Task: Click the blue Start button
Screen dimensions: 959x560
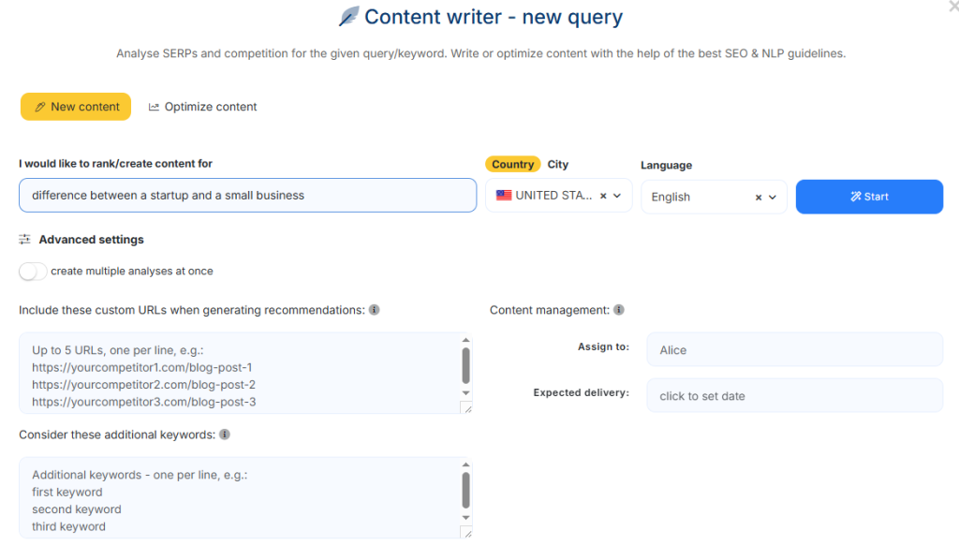Action: (x=869, y=197)
